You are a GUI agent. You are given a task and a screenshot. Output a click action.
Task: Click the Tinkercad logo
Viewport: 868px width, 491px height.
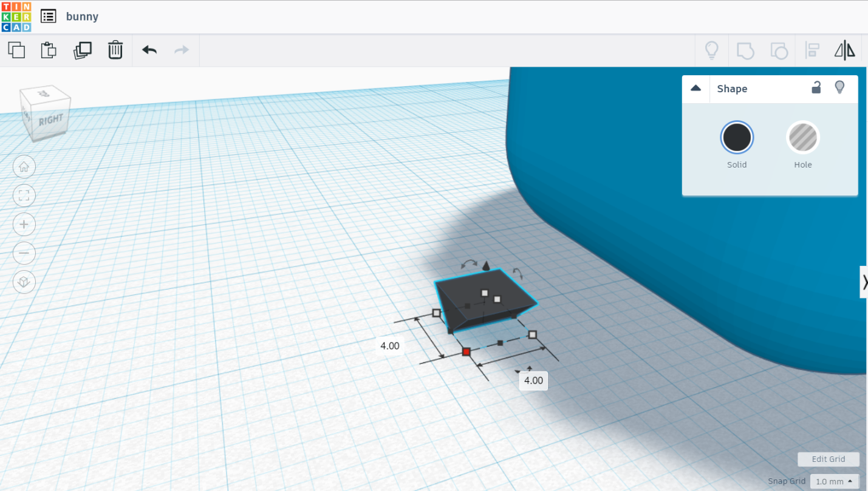16,16
